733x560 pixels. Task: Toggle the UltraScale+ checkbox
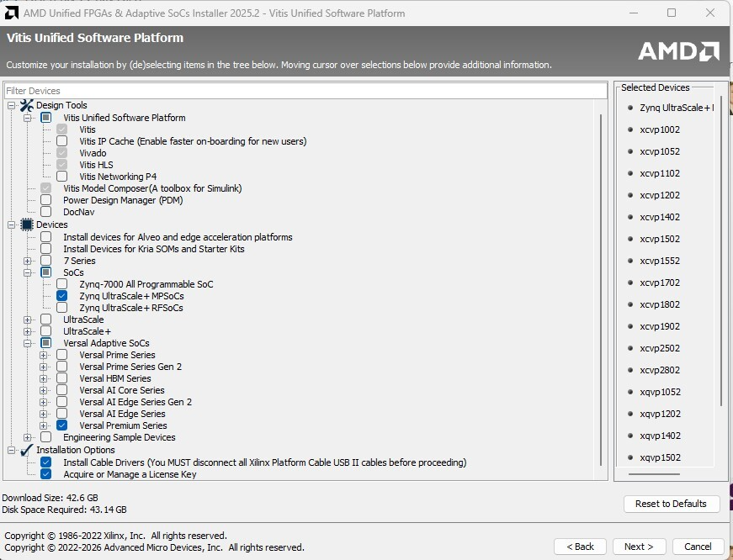click(x=45, y=331)
